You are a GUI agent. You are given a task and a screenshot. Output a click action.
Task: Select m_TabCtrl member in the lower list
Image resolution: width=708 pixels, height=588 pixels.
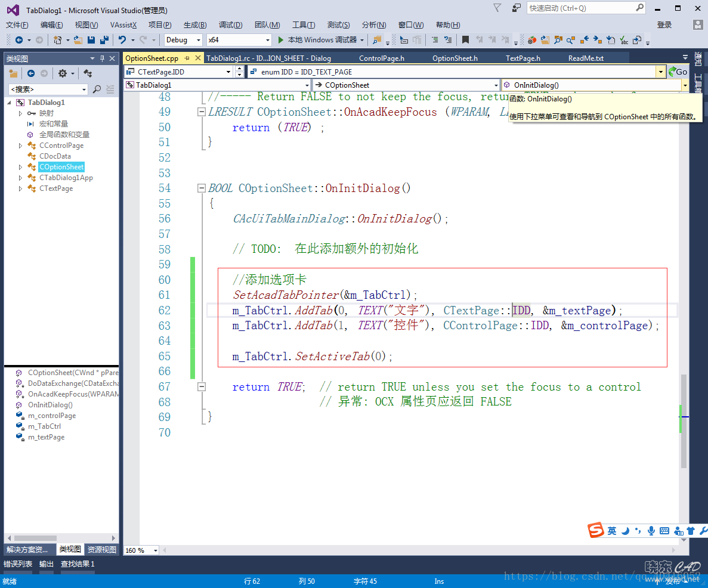pos(44,426)
